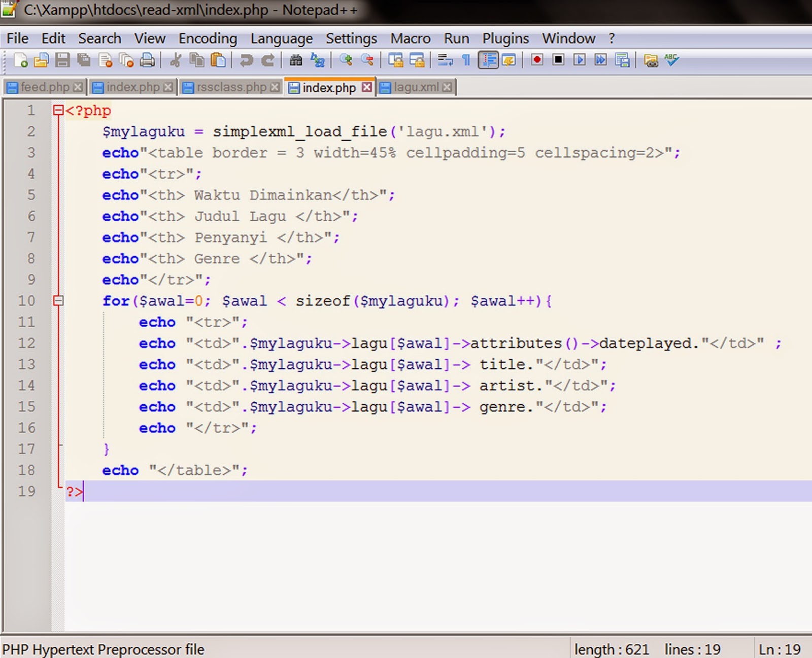Undo the last edit
Viewport: 812px width, 658px height.
coord(246,60)
